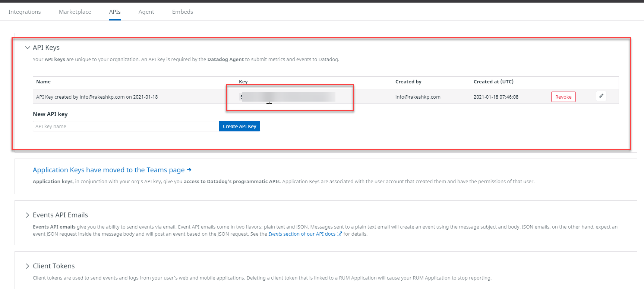Open the Integrations tab
Viewport: 644px width, 300px height.
[x=25, y=12]
